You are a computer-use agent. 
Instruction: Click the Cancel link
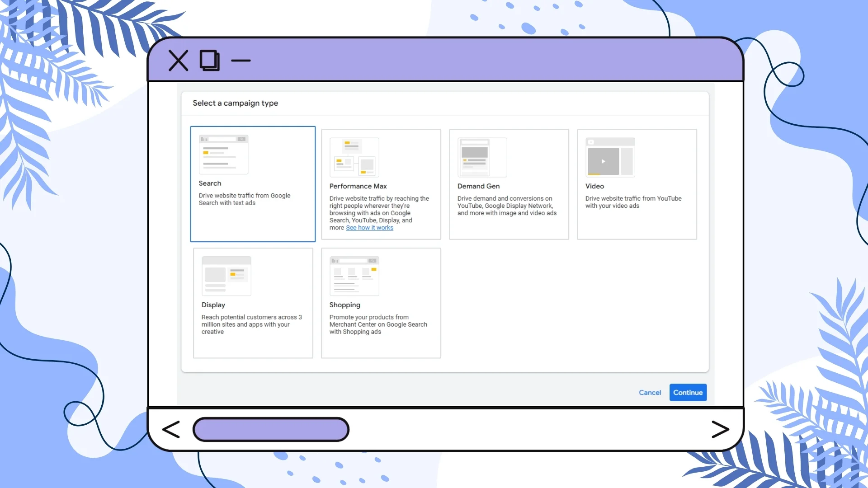[650, 393]
